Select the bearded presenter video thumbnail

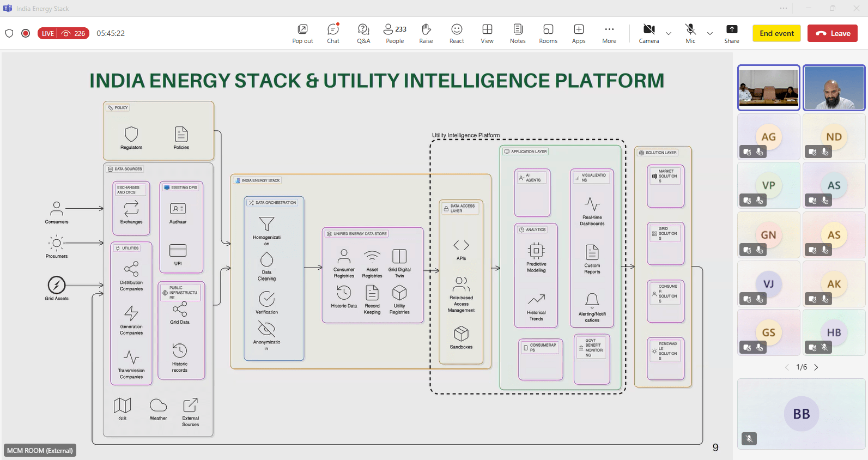point(834,88)
